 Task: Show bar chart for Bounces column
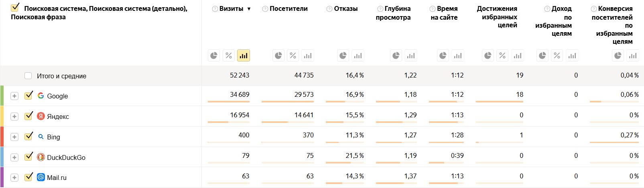pyautogui.click(x=358, y=55)
